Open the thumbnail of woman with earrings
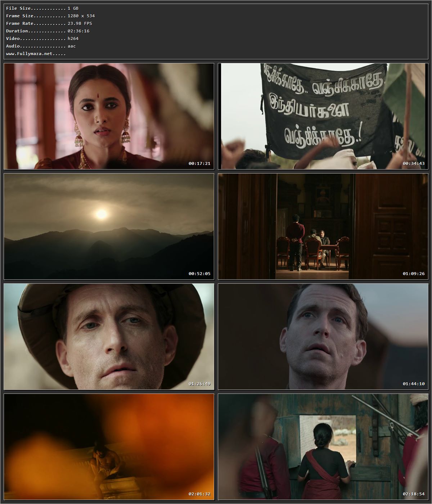Image resolution: width=432 pixels, height=504 pixels. click(109, 116)
